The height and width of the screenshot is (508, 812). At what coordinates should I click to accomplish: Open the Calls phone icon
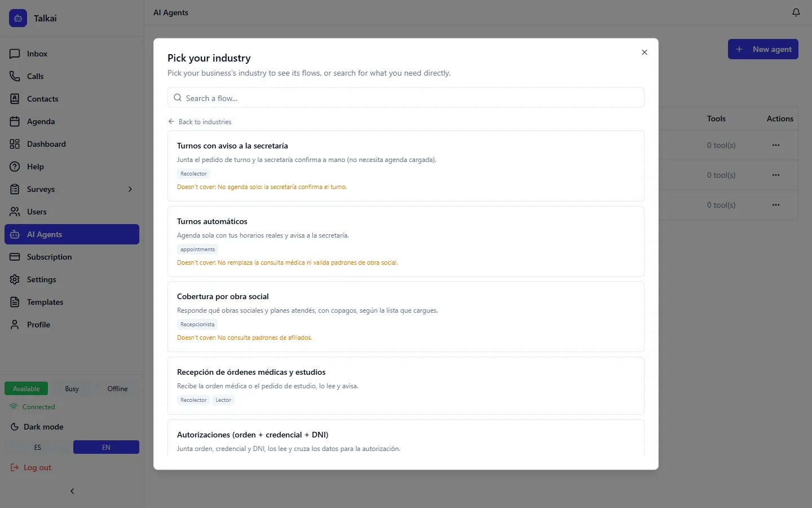[15, 76]
